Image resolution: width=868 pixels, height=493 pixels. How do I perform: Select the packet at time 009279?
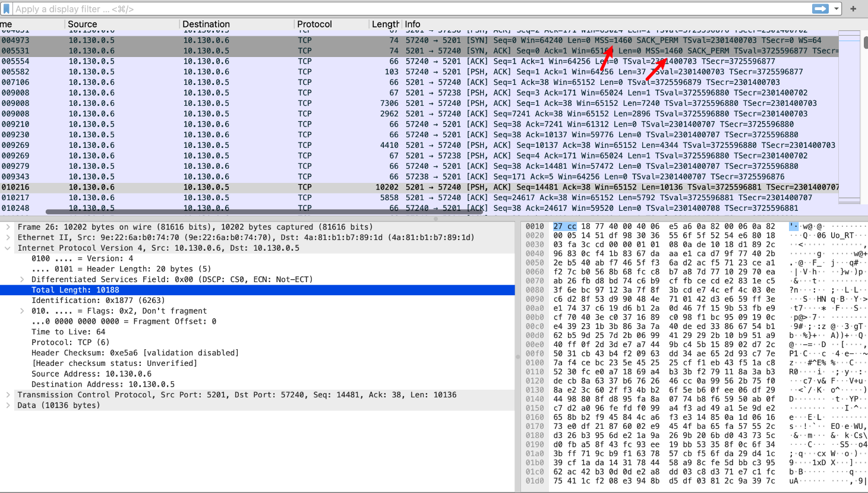pos(419,166)
